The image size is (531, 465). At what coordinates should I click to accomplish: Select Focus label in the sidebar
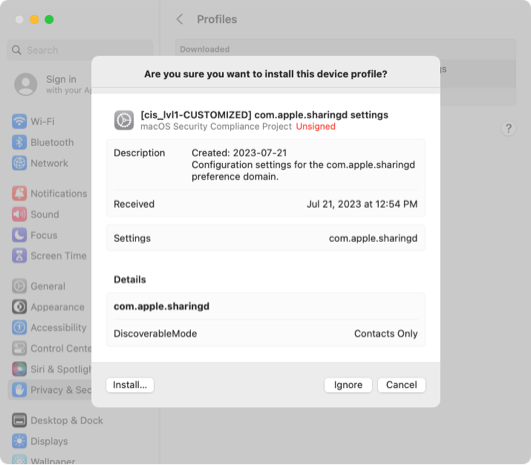pos(44,235)
